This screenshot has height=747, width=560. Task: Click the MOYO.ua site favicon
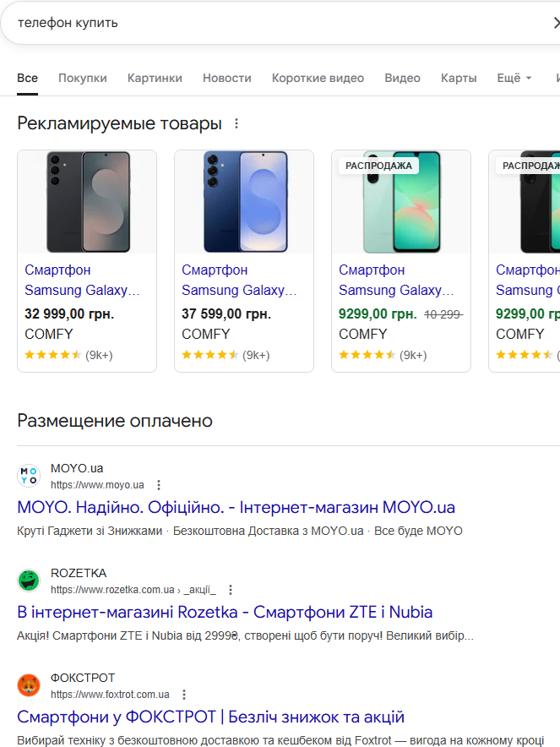point(29,476)
